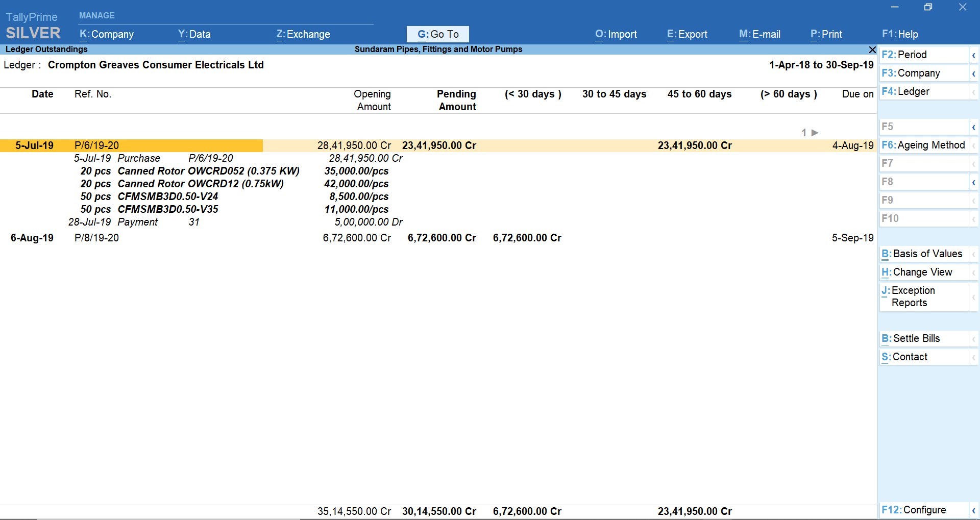Select the 6-Aug-19 P/8/19-20 bill row
The height and width of the screenshot is (520, 980).
pos(438,238)
